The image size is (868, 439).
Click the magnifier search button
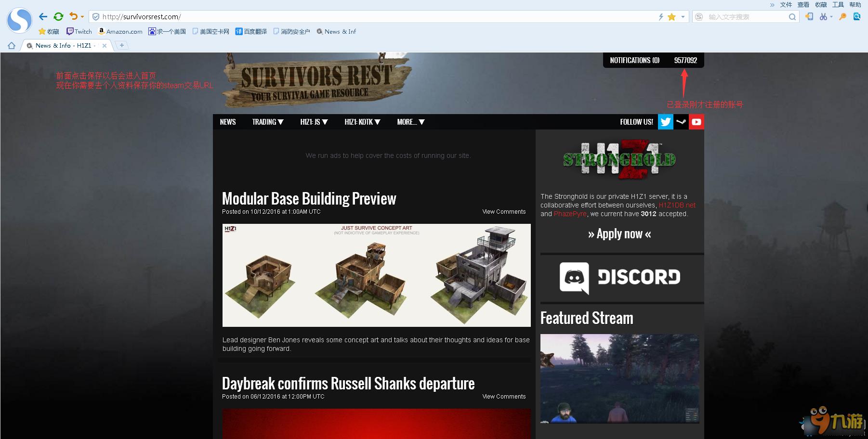point(792,17)
